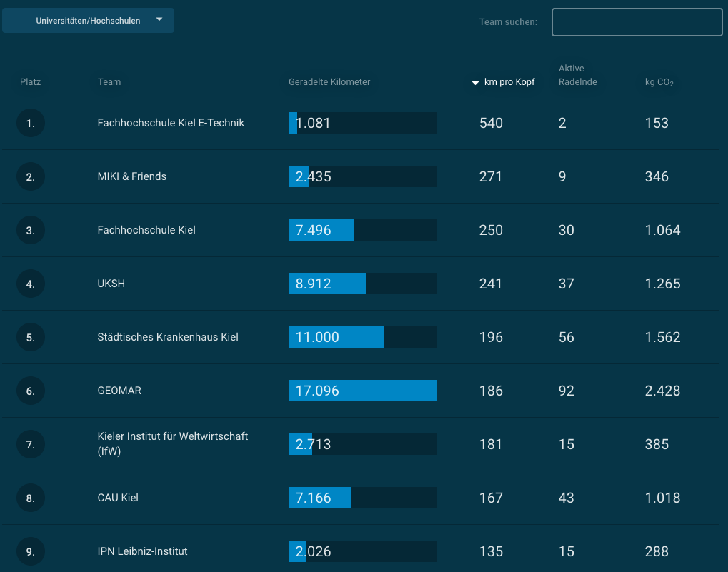Open Städtisches Krankenhaus Kiel team
Viewport: 728px width, 572px height.
(x=168, y=337)
